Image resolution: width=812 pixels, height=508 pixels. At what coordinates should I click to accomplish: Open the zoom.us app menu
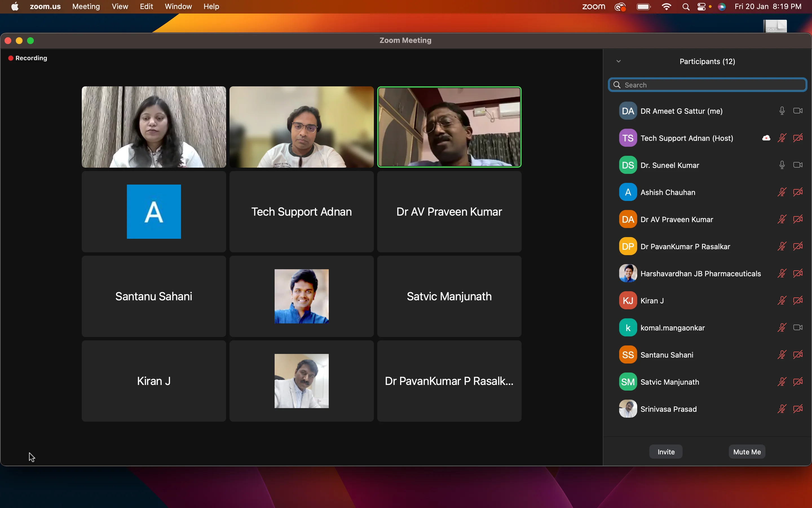tap(45, 6)
